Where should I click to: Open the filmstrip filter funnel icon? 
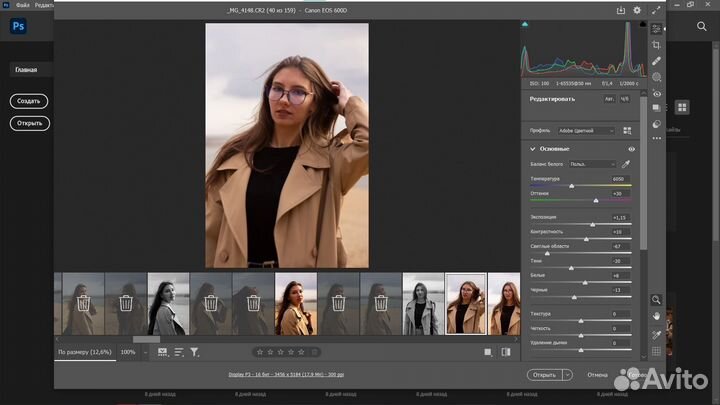pos(195,352)
